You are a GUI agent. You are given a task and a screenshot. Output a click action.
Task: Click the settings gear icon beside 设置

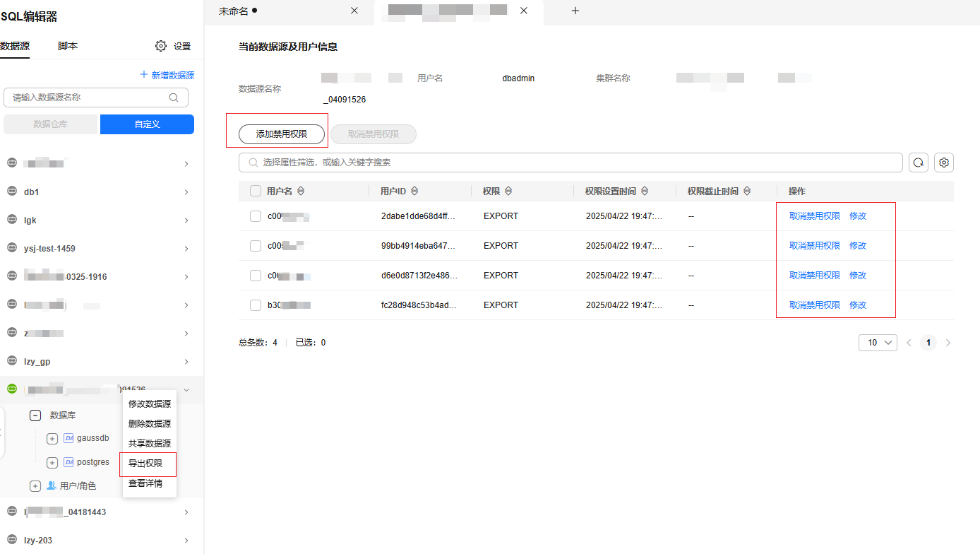point(161,46)
